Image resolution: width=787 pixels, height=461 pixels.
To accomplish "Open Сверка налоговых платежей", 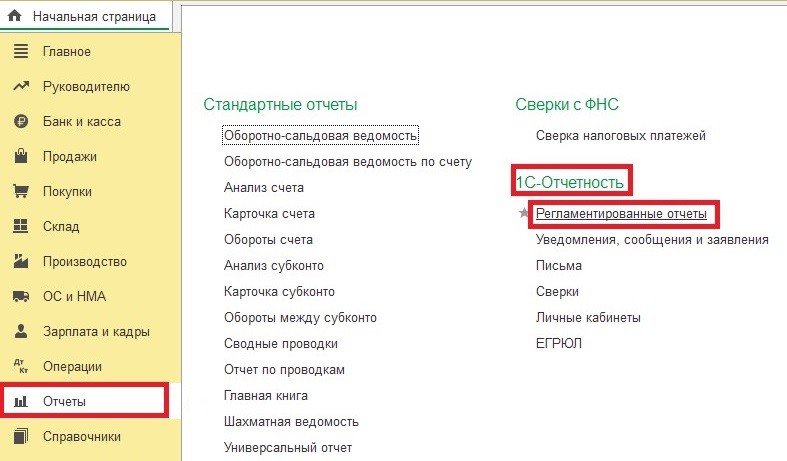I will pyautogui.click(x=620, y=136).
